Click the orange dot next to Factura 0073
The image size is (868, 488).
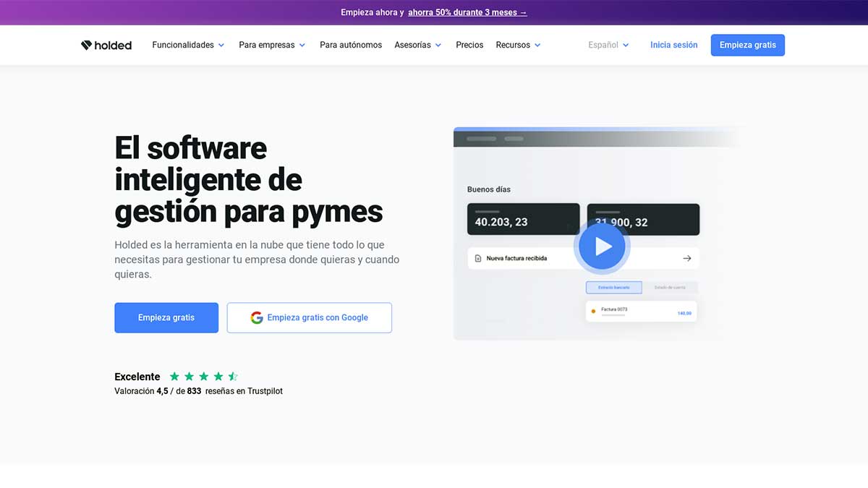tap(593, 312)
